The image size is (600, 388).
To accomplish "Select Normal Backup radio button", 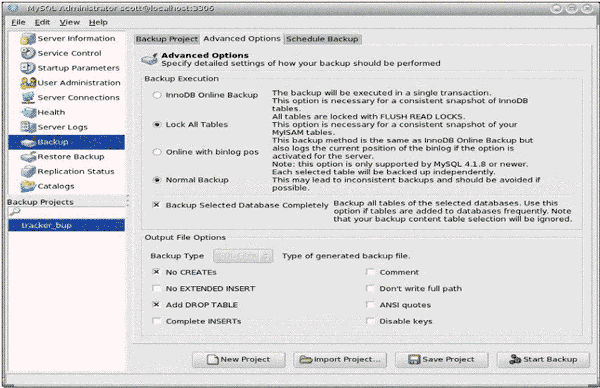I will [157, 180].
